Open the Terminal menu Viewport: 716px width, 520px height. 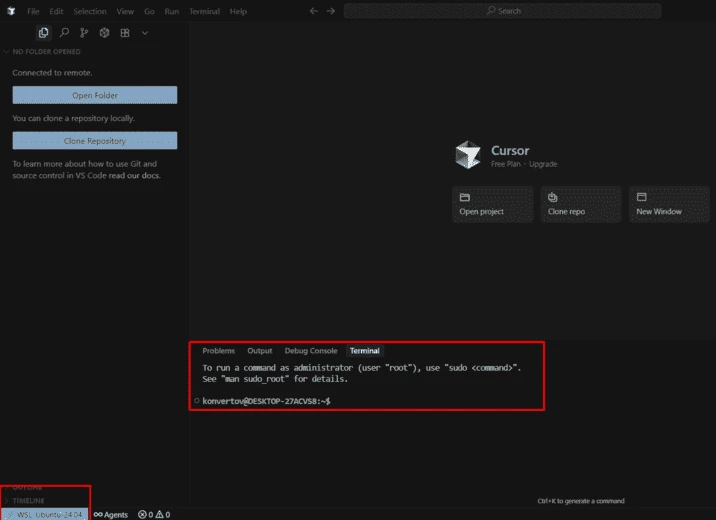coord(204,11)
